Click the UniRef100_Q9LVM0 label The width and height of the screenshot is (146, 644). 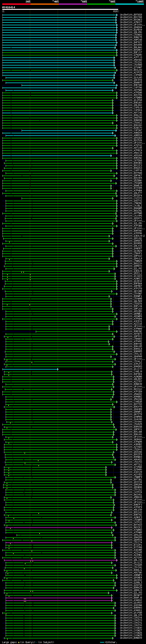point(131,32)
